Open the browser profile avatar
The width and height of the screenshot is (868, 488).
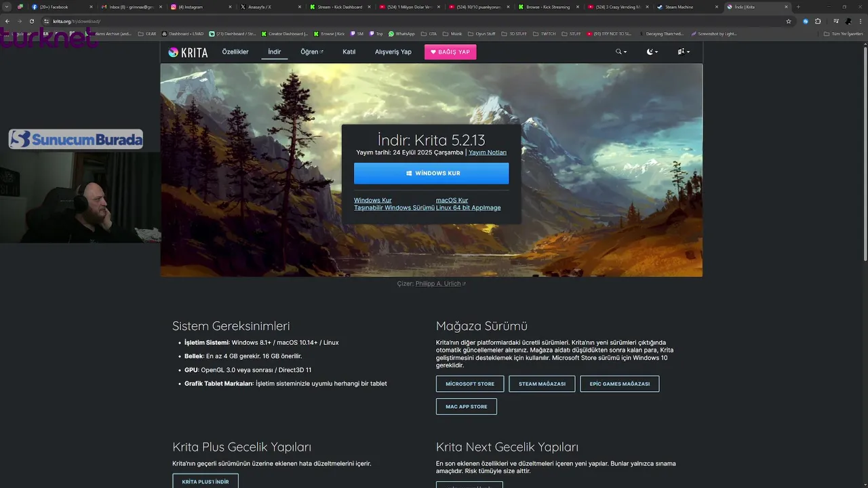[848, 21]
